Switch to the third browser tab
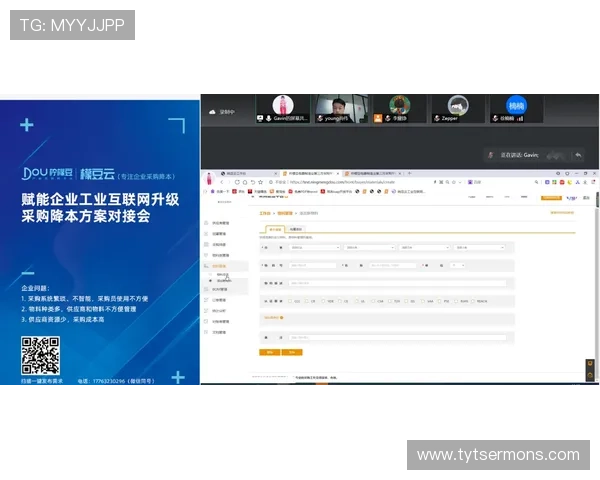600x480 pixels. tap(372, 173)
